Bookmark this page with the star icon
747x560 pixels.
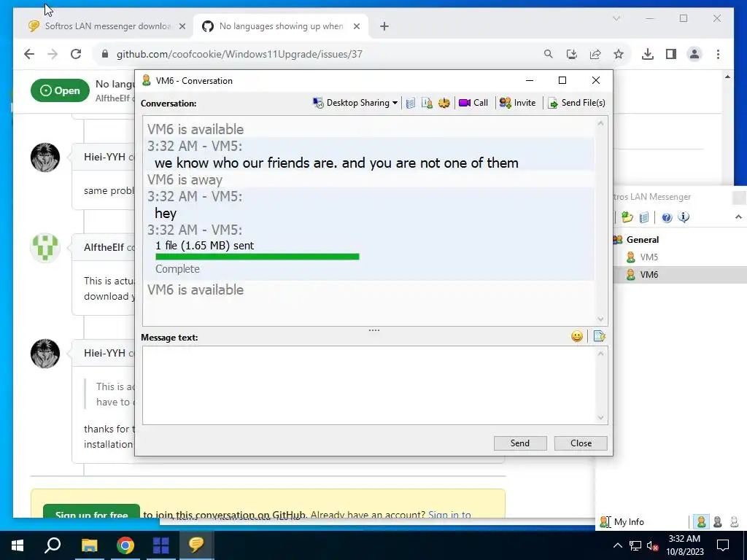619,54
